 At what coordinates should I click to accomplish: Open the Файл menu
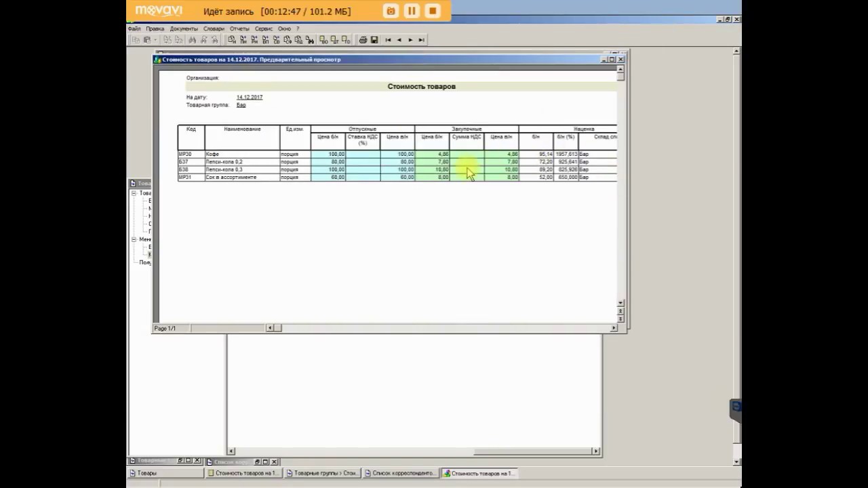pos(134,29)
